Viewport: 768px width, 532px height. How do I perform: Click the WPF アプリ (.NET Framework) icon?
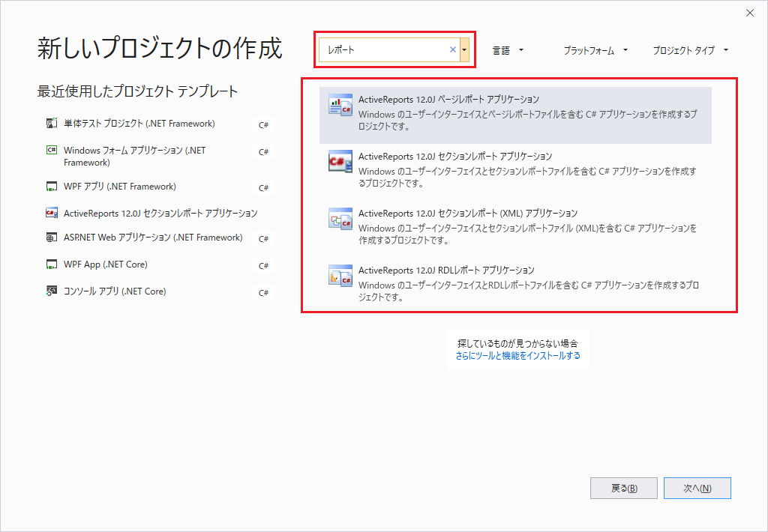(52, 187)
